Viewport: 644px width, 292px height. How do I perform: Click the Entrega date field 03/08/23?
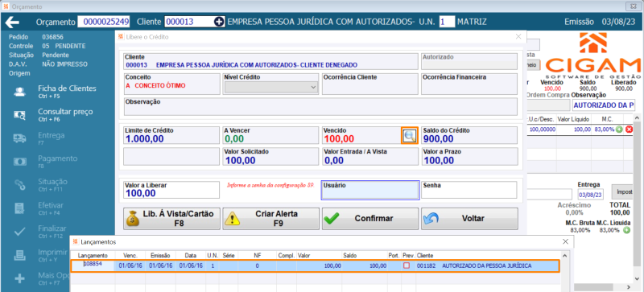tap(590, 194)
